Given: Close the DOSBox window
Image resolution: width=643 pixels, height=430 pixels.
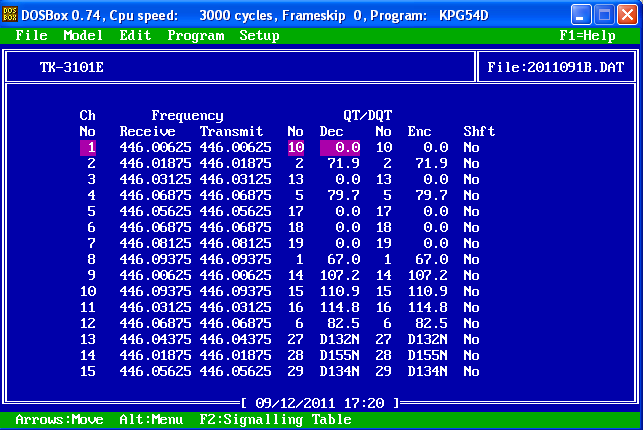Looking at the screenshot, I should [627, 15].
